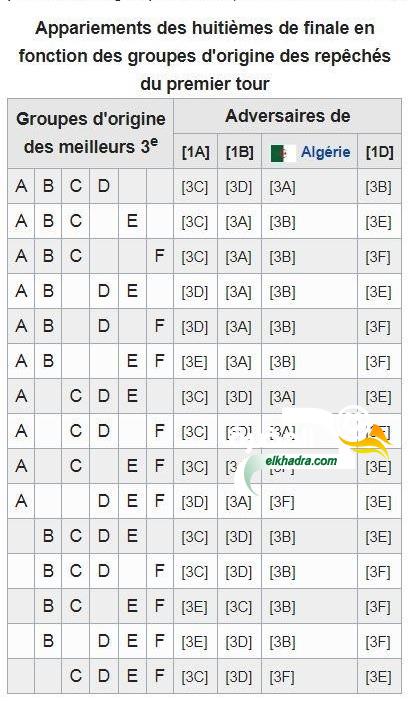Click letter C in the C D E F row
410x701 pixels.
(x=76, y=676)
